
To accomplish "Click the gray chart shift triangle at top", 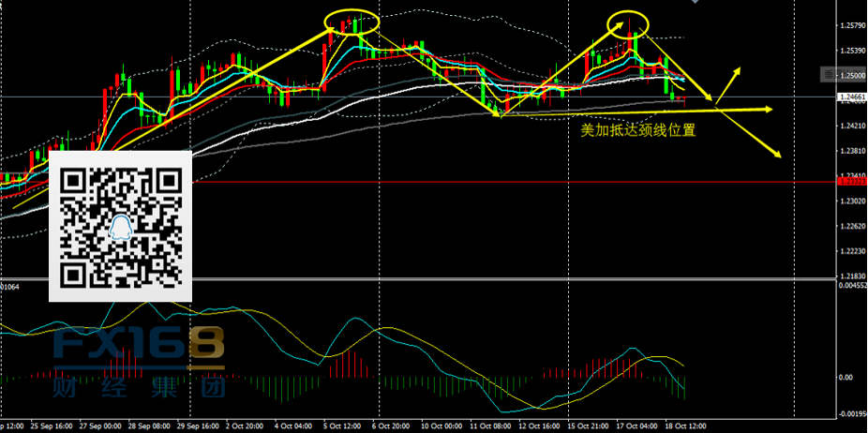I will click(696, 4).
